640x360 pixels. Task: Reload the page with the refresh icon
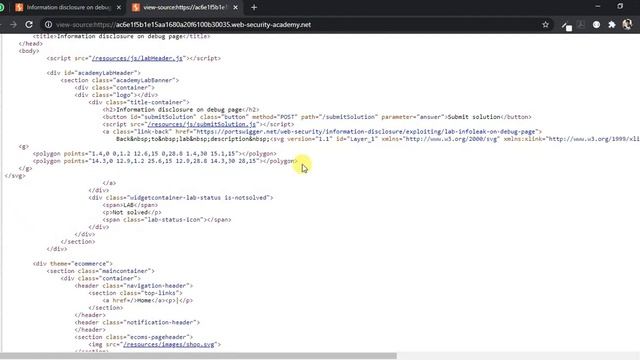click(x=29, y=24)
